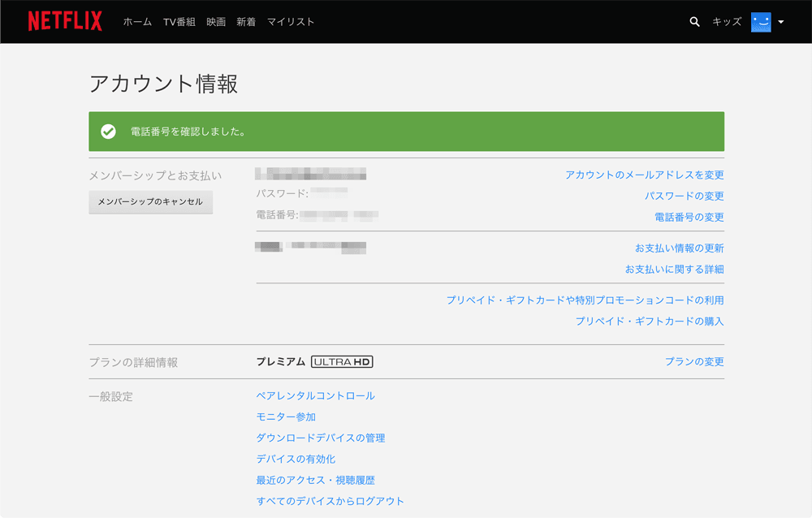Open ペアレンタルコントロール settings link

(316, 396)
